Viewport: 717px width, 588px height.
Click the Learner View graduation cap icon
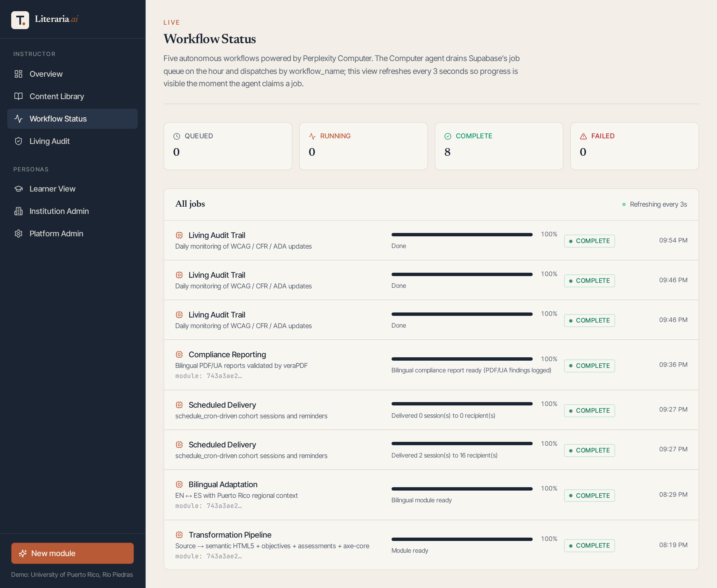[x=19, y=189]
